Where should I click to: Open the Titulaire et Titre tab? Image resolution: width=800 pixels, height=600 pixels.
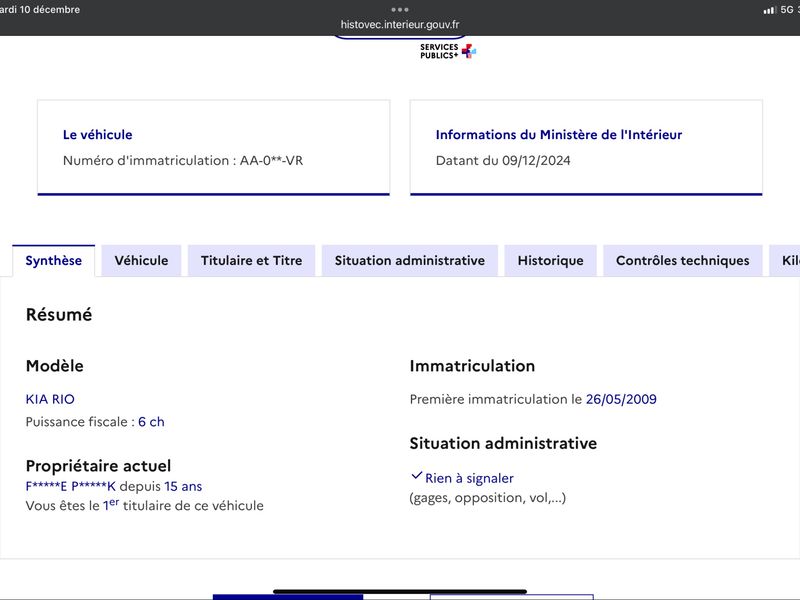252,261
